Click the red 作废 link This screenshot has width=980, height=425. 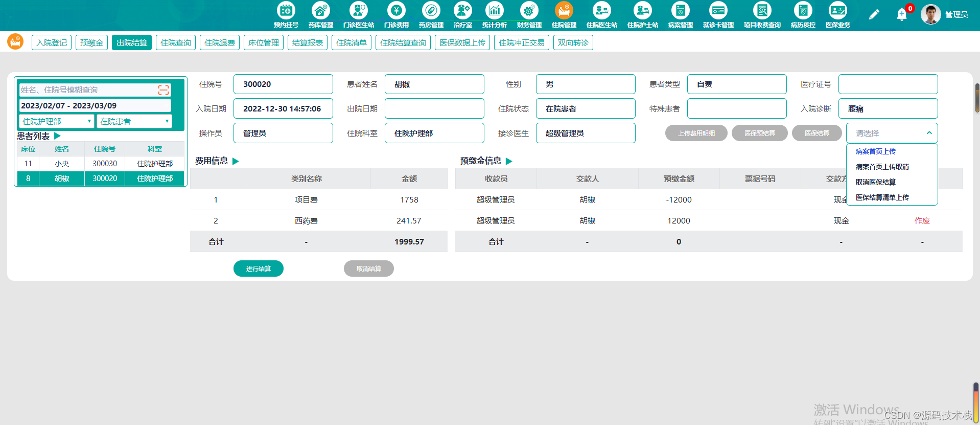[922, 220]
